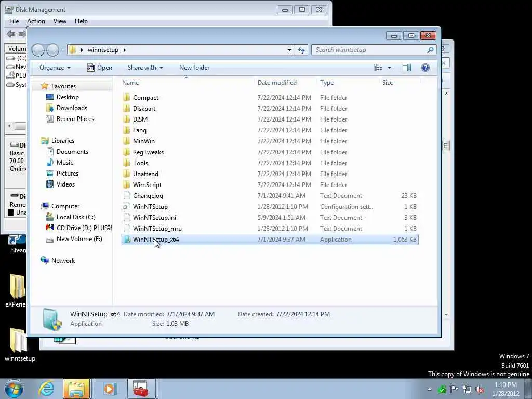The height and width of the screenshot is (399, 532).
Task: Select the Changelog text document icon
Action: (x=127, y=195)
